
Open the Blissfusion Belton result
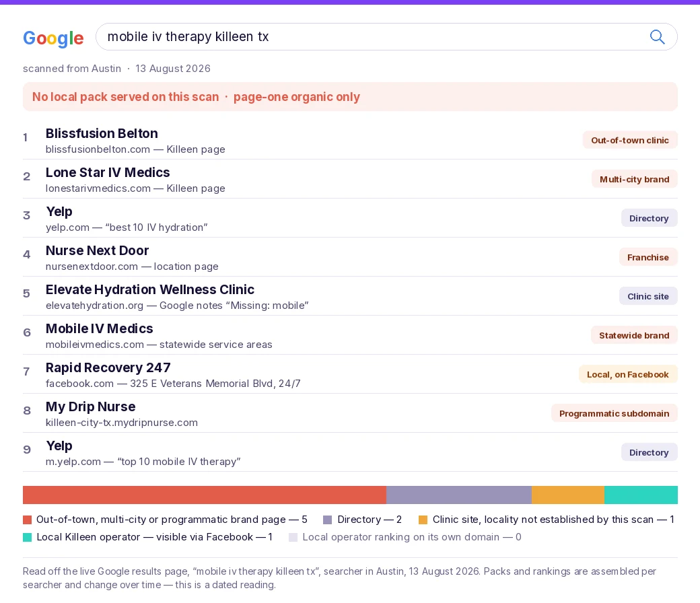(350, 141)
